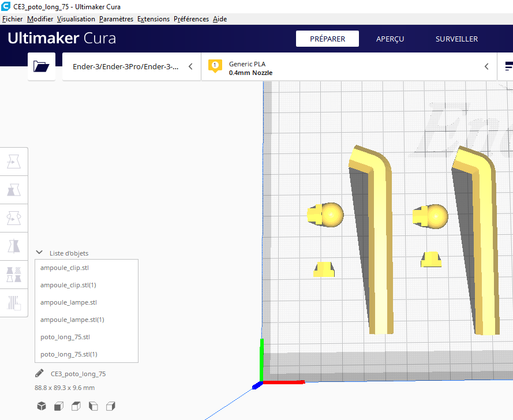513x420 pixels.
Task: Click the Cura logo in title bar
Action: pyautogui.click(x=6, y=6)
